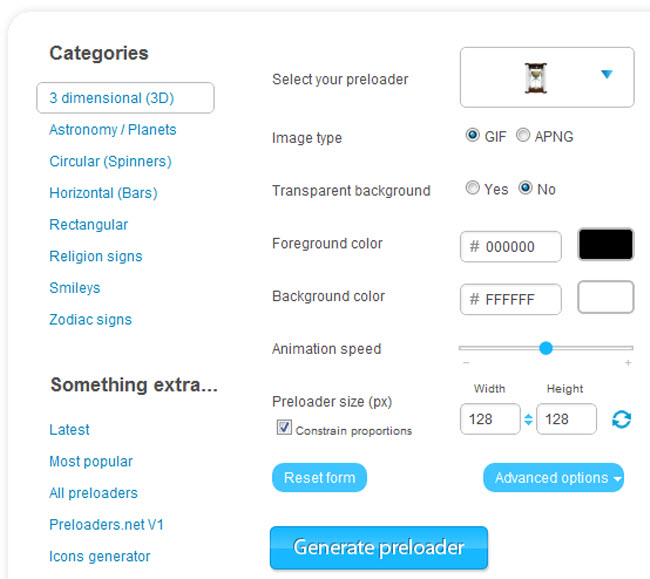The width and height of the screenshot is (650, 579).
Task: Expand the Advanced options menu
Action: pyautogui.click(x=553, y=478)
